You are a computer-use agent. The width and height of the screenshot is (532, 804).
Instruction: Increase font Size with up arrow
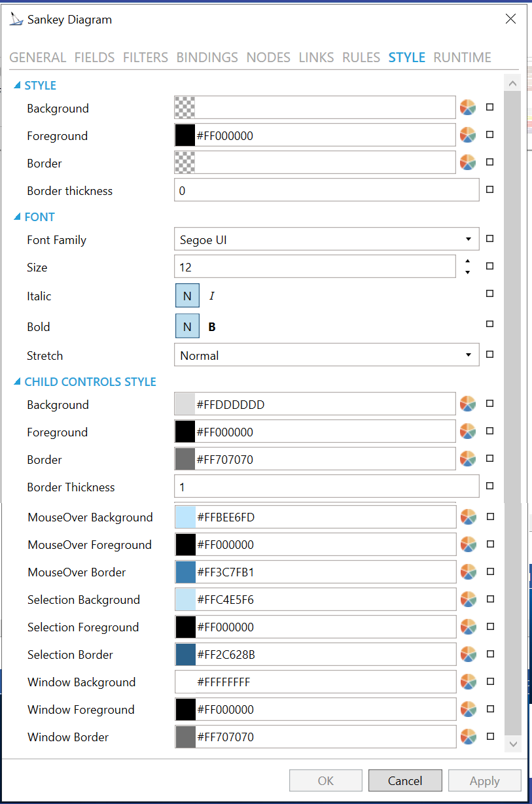[467, 261]
